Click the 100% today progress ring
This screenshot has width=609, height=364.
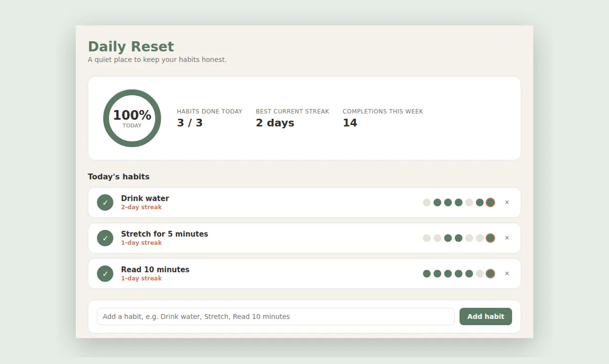(132, 118)
